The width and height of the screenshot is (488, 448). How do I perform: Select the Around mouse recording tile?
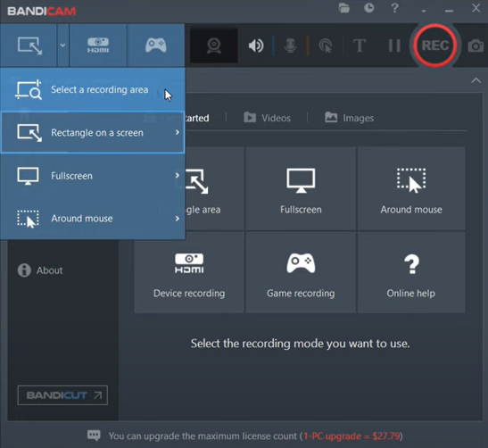pos(411,189)
